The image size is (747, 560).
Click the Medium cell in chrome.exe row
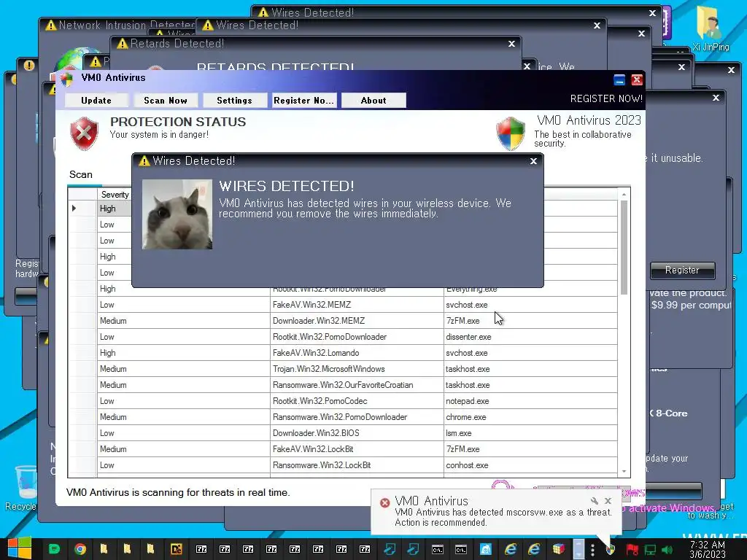pos(183,417)
